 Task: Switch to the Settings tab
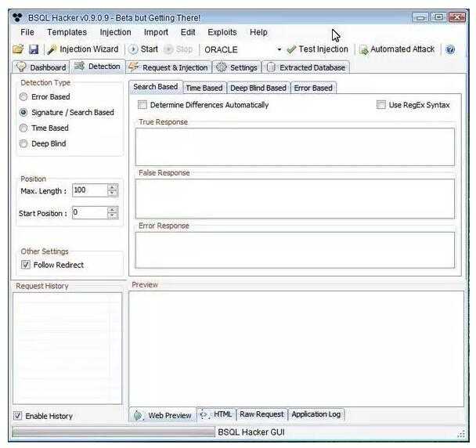(x=236, y=67)
